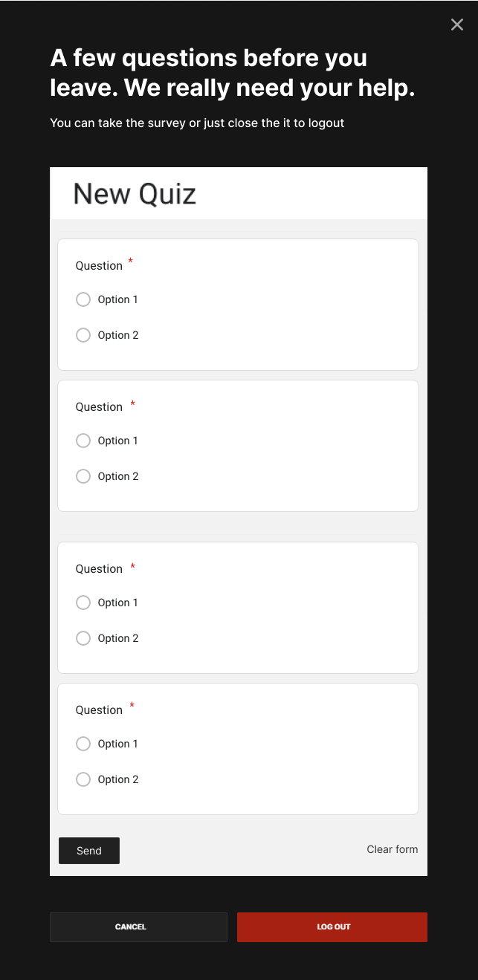Select Option 2 for the last question

tap(83, 779)
